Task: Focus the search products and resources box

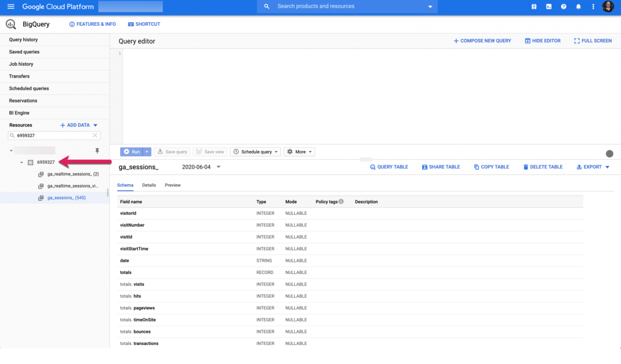Action: [x=347, y=7]
